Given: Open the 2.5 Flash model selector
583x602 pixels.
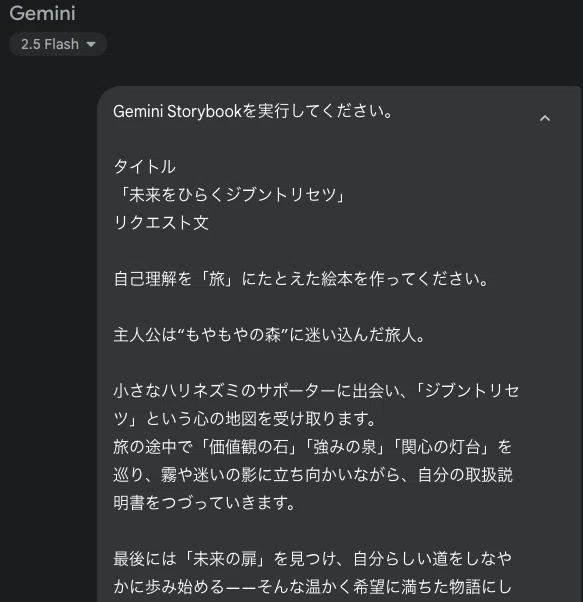Looking at the screenshot, I should point(58,44).
